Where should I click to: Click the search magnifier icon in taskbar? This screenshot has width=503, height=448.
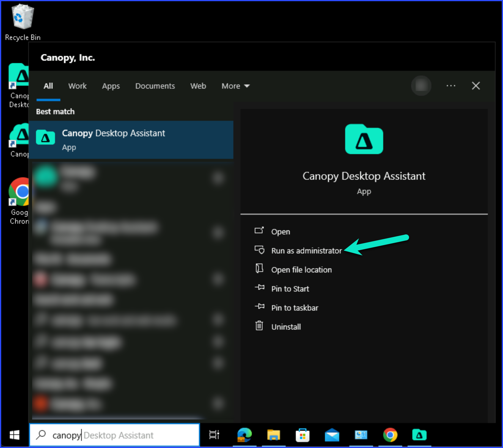[41, 435]
